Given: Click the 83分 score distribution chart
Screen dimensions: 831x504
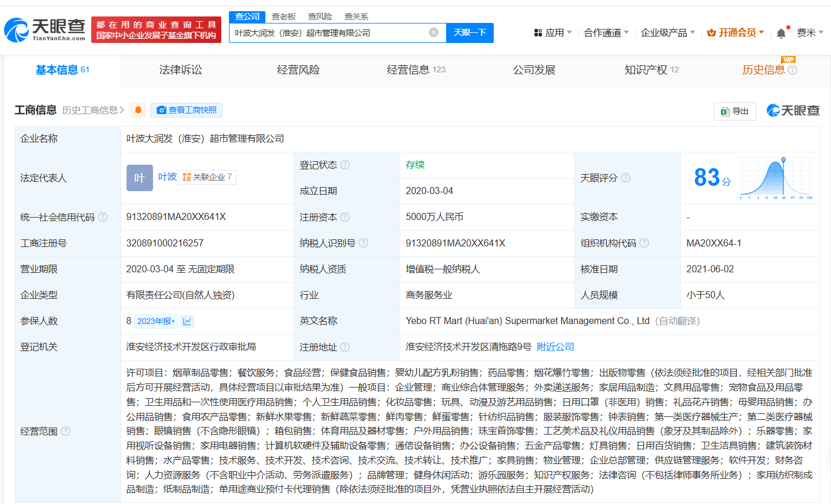Looking at the screenshot, I should point(777,178).
